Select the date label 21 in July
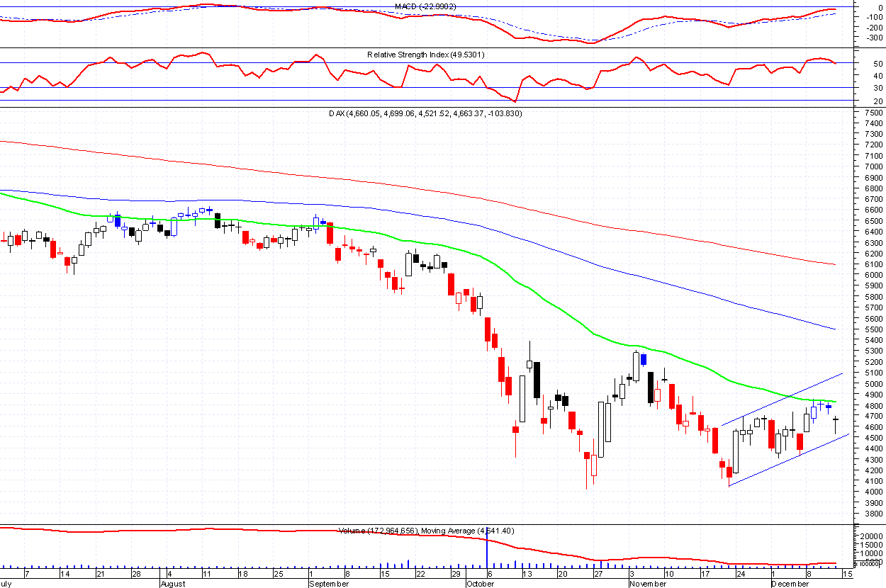Screen dimensions: 886x588 click(x=101, y=574)
